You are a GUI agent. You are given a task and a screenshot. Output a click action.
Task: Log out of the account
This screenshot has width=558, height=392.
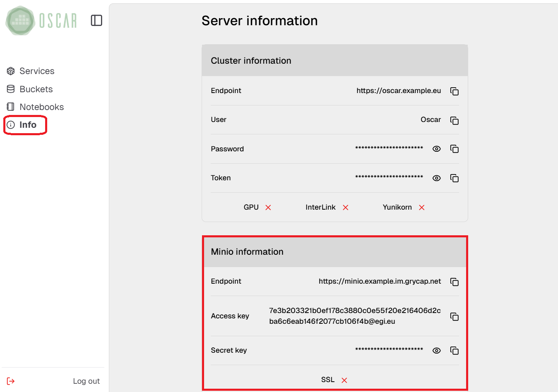coord(86,381)
